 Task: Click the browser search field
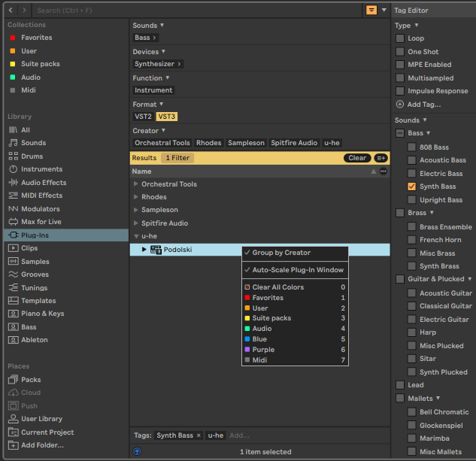(x=197, y=11)
